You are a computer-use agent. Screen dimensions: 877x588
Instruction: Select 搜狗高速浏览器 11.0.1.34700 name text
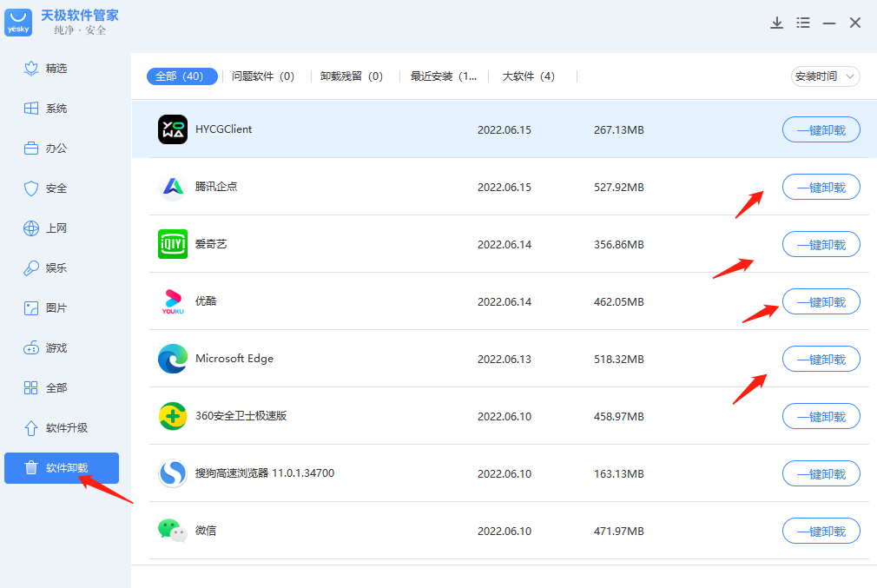(x=265, y=473)
